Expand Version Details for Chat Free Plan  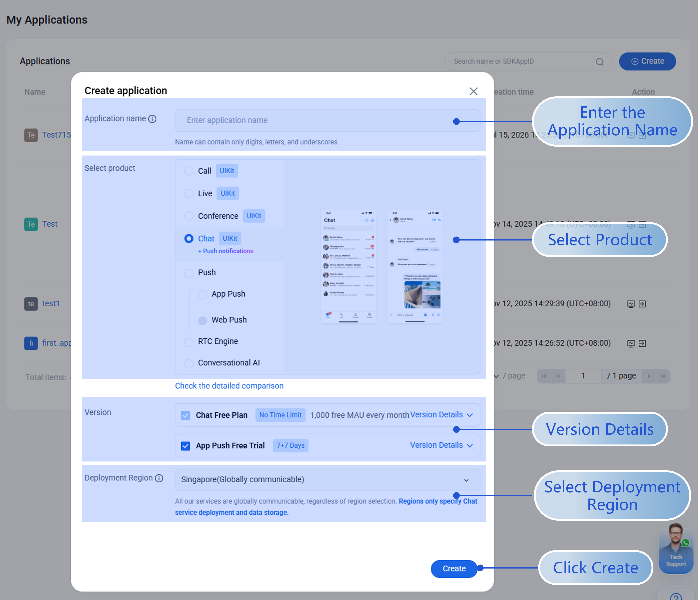pyautogui.click(x=441, y=415)
